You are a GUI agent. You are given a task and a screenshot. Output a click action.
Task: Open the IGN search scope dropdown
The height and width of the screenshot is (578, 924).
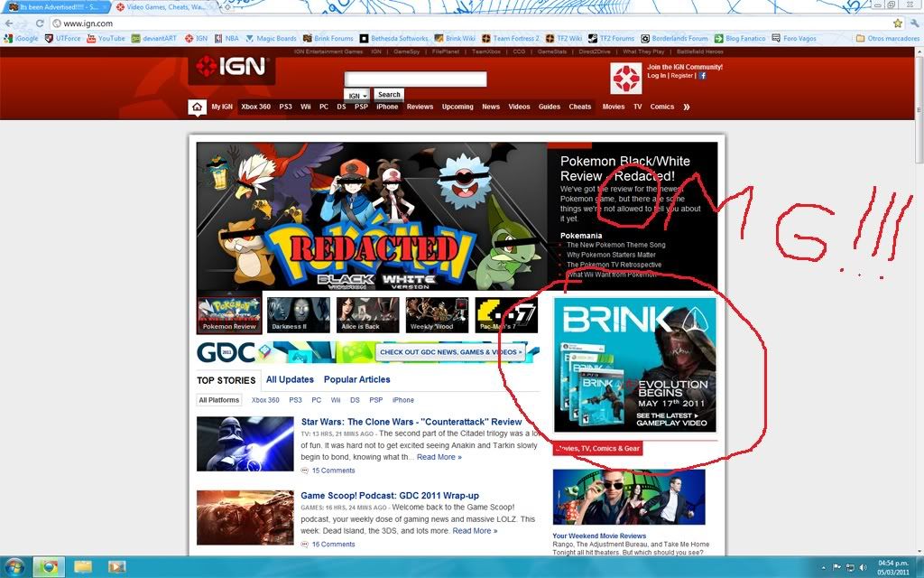pyautogui.click(x=357, y=95)
